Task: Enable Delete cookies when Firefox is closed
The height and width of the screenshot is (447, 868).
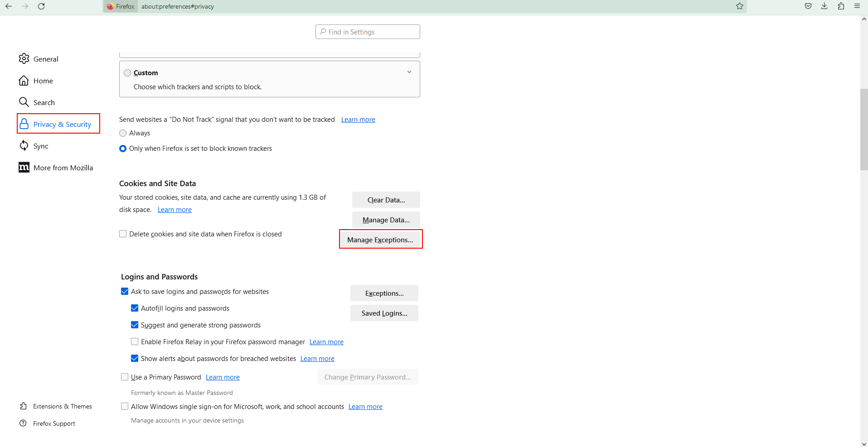Action: [123, 234]
